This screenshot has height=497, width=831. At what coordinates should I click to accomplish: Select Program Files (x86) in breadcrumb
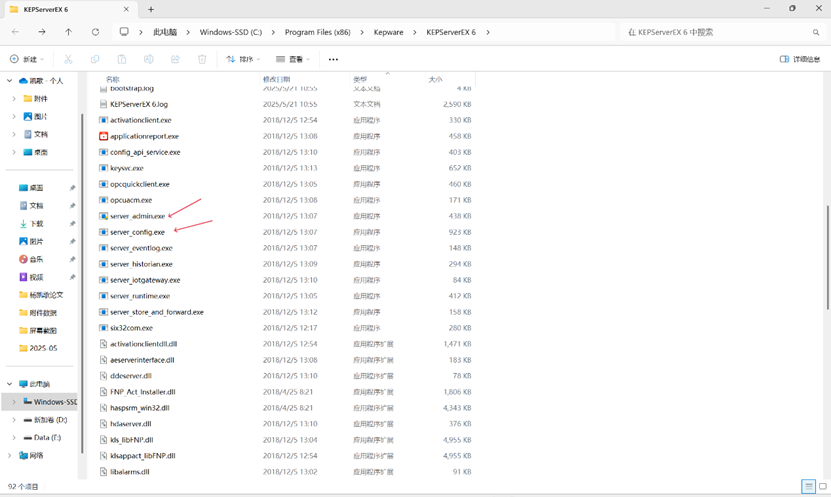pyautogui.click(x=317, y=32)
